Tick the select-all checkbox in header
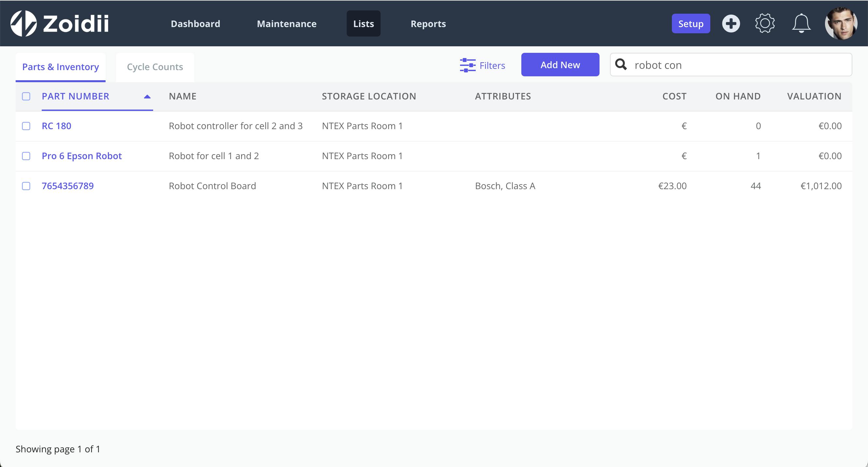 pyautogui.click(x=26, y=97)
